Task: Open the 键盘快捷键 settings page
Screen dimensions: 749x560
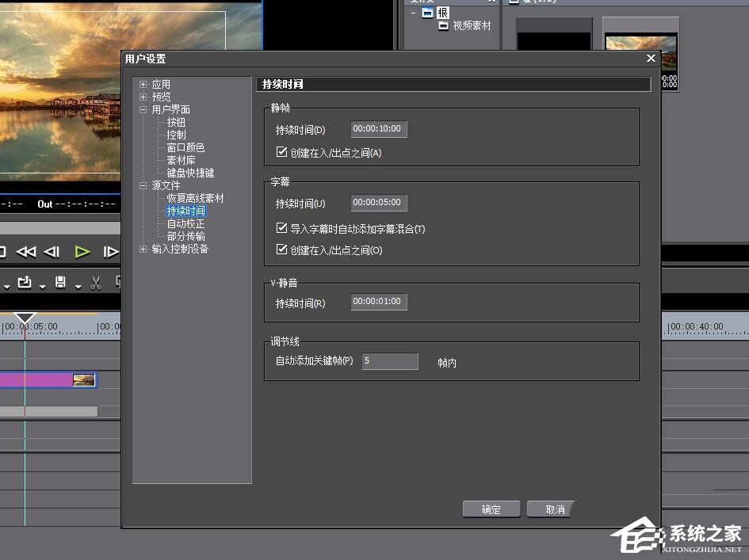Action: pyautogui.click(x=191, y=173)
